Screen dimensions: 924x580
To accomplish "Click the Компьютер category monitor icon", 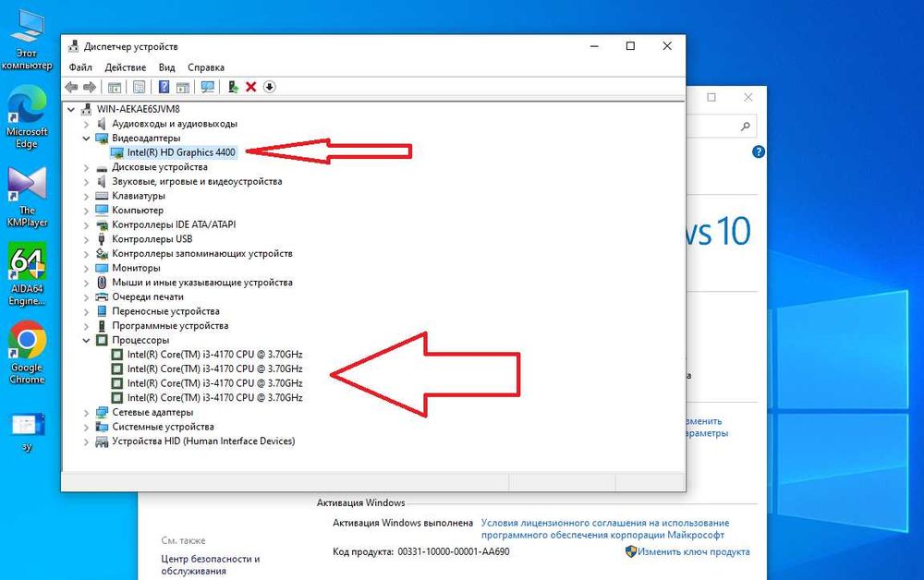I will [x=102, y=211].
